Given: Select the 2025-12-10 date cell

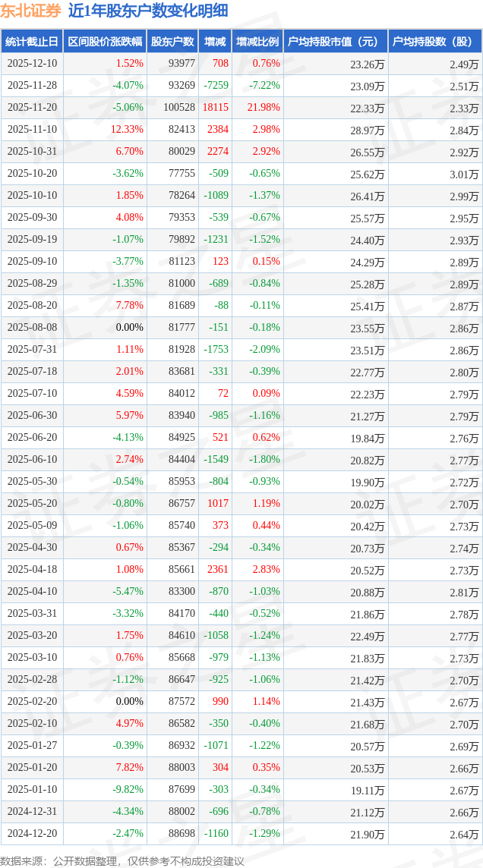Looking at the screenshot, I should click(32, 64).
